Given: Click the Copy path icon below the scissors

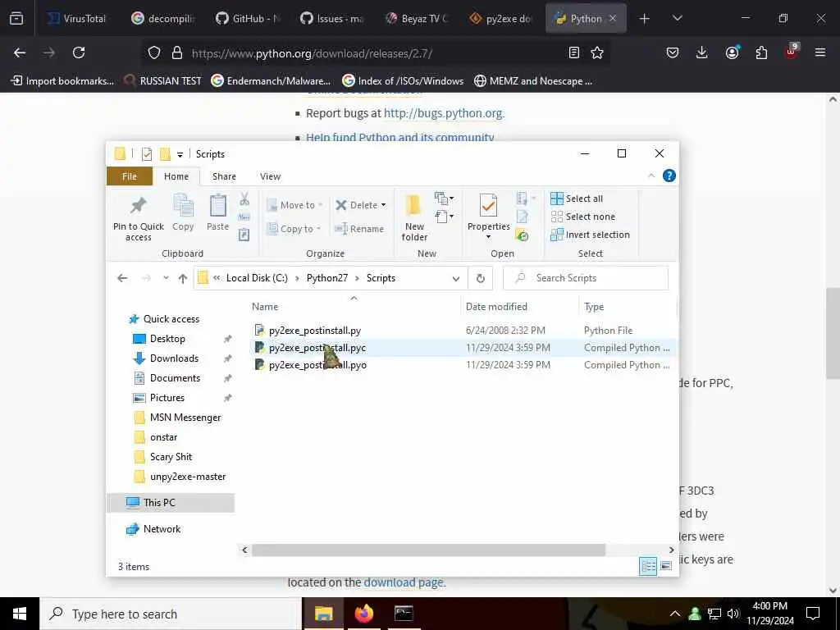Looking at the screenshot, I should click(x=244, y=217).
